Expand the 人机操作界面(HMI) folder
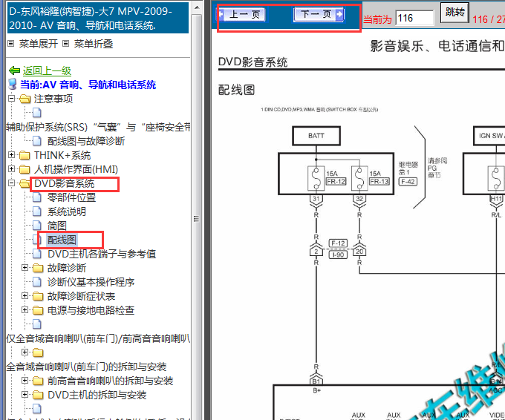This screenshot has width=505, height=420. 11,169
